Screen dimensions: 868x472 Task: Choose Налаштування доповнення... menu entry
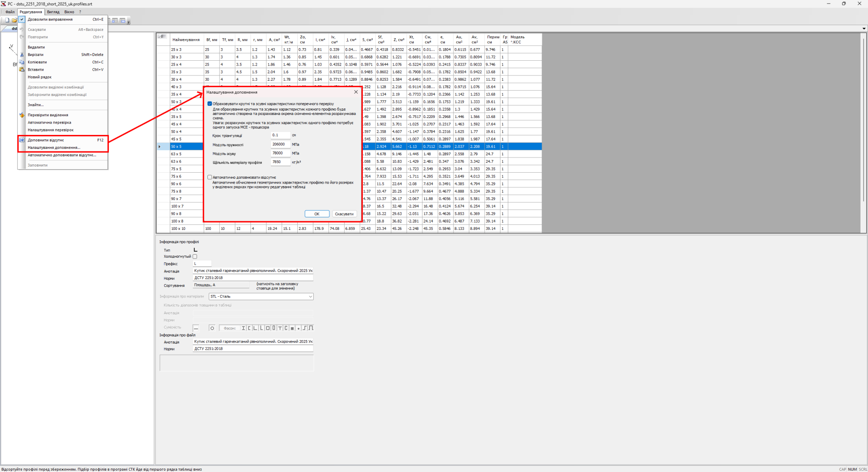coord(54,147)
